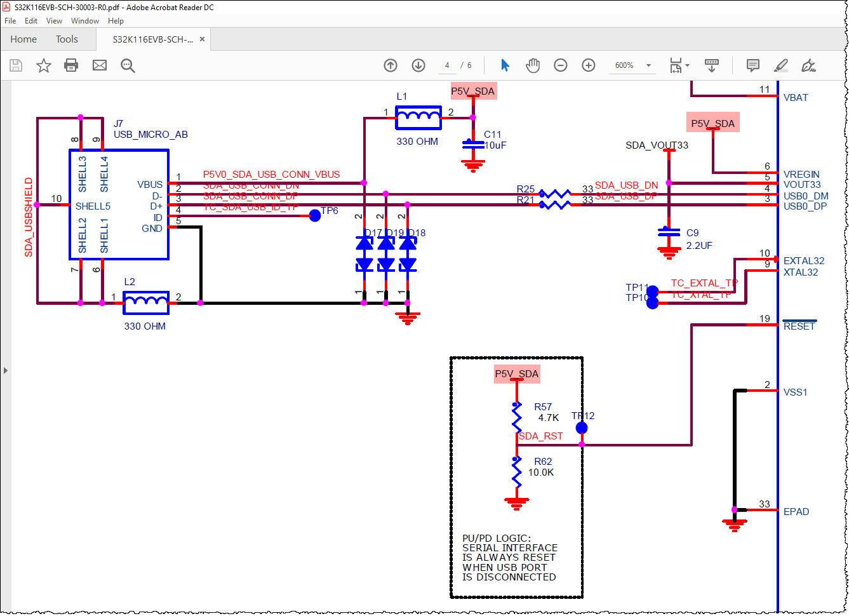Print the document with the printer icon
Screen dimensions: 849x616
click(71, 65)
